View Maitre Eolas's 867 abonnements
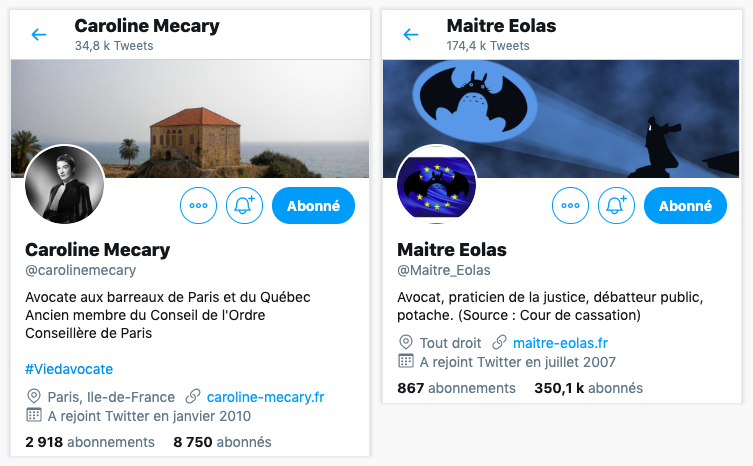The width and height of the screenshot is (753, 466). [x=456, y=388]
